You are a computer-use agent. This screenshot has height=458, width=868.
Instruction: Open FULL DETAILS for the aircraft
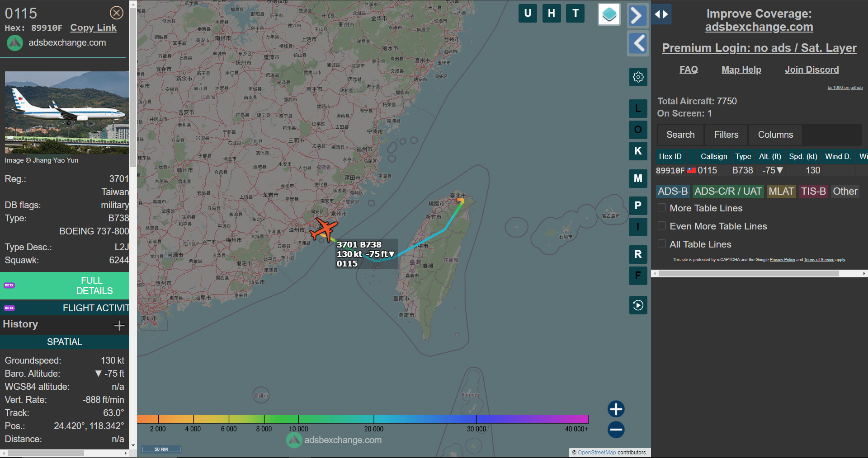point(65,285)
